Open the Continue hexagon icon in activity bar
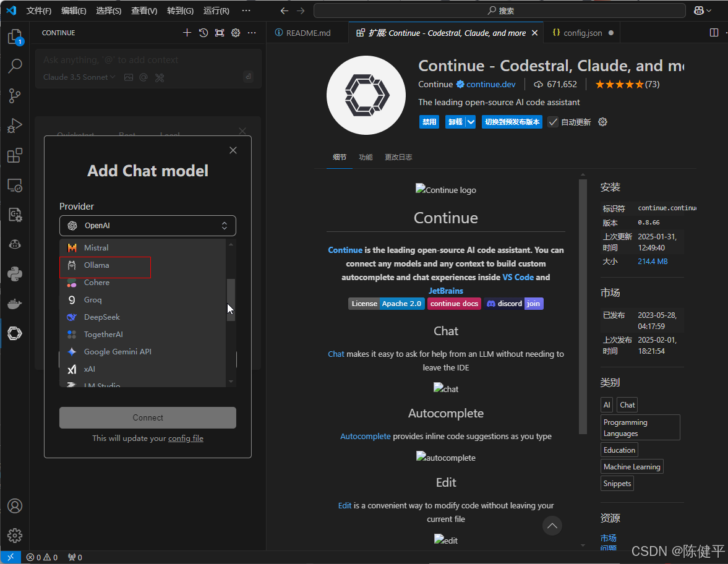 [x=15, y=333]
